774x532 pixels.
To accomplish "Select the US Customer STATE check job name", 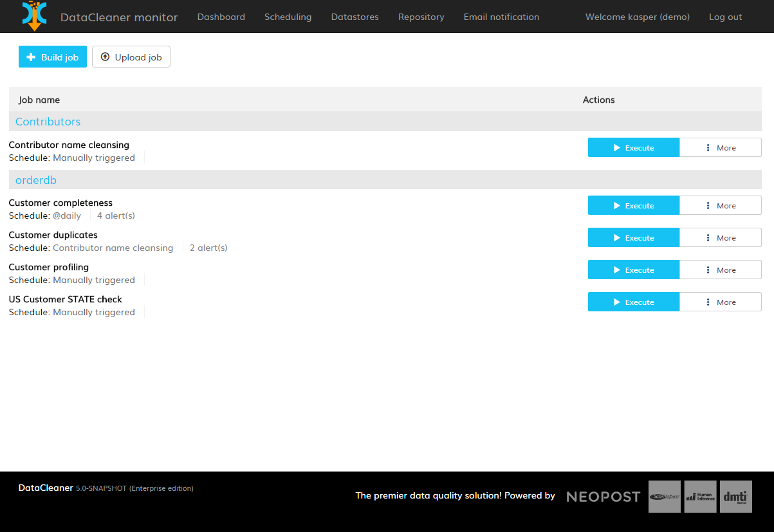I will [x=65, y=299].
